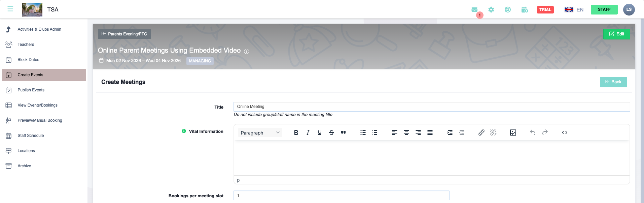Open Staff Schedule from the sidebar
Screen dimensions: 644x203
coord(31,136)
